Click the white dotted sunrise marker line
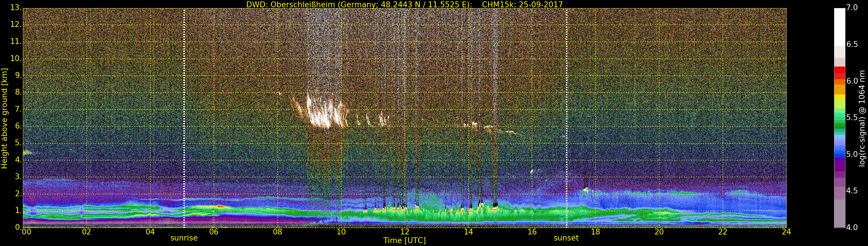 click(184, 118)
